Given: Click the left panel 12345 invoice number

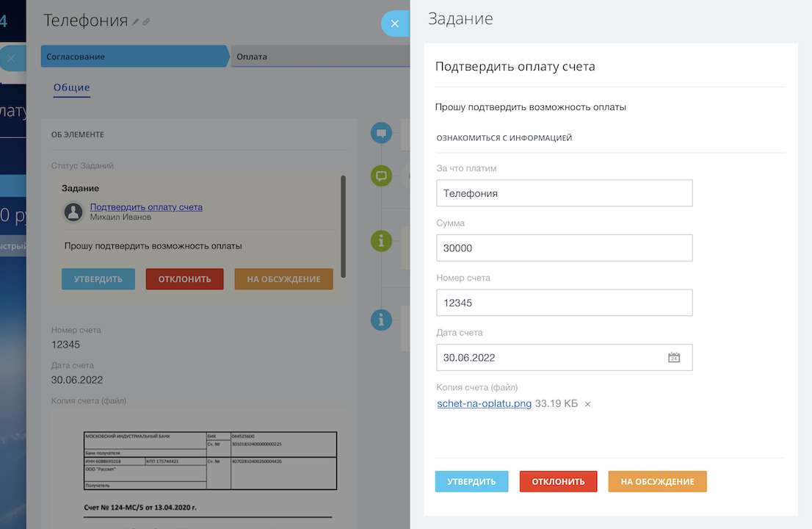Looking at the screenshot, I should [66, 345].
